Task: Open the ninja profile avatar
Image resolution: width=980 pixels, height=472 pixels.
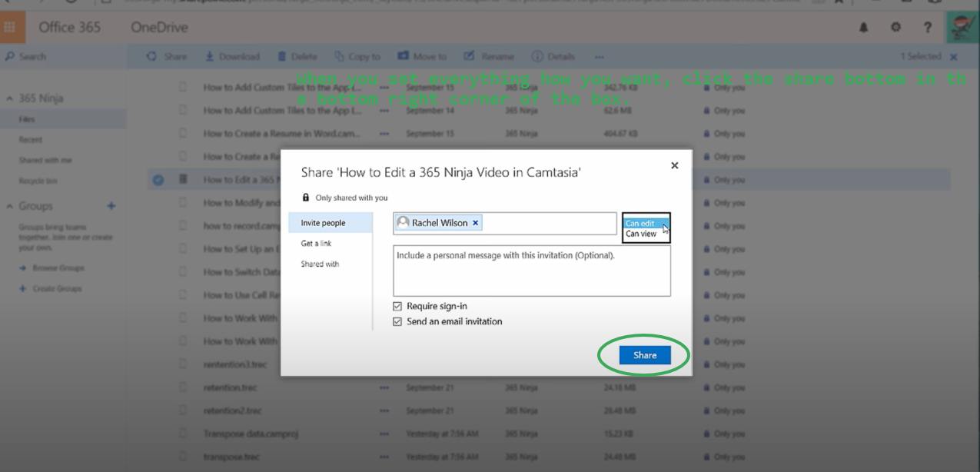Action: (964, 28)
